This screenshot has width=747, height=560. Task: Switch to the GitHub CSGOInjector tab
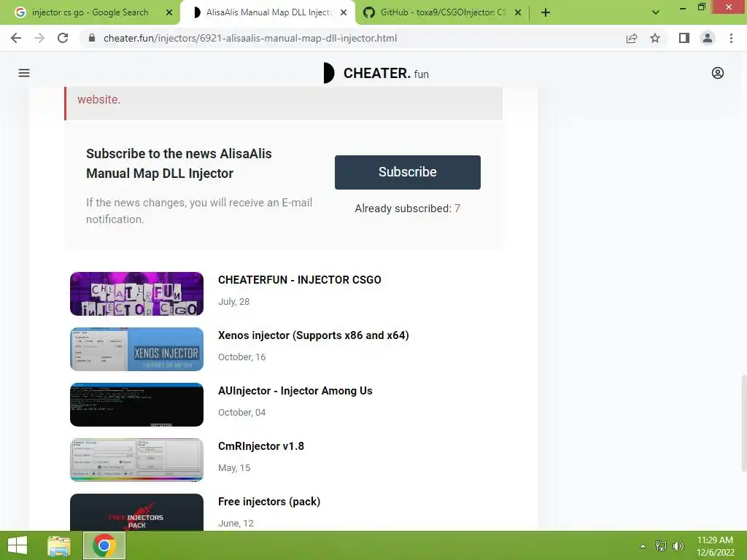(x=443, y=12)
